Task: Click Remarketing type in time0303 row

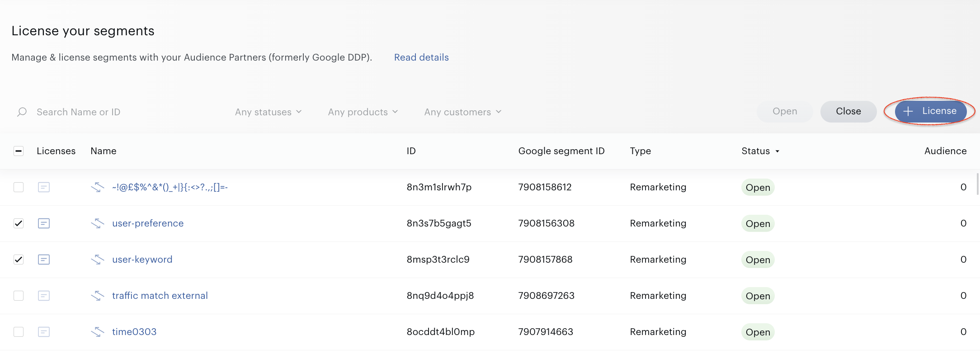Action: 658,332
